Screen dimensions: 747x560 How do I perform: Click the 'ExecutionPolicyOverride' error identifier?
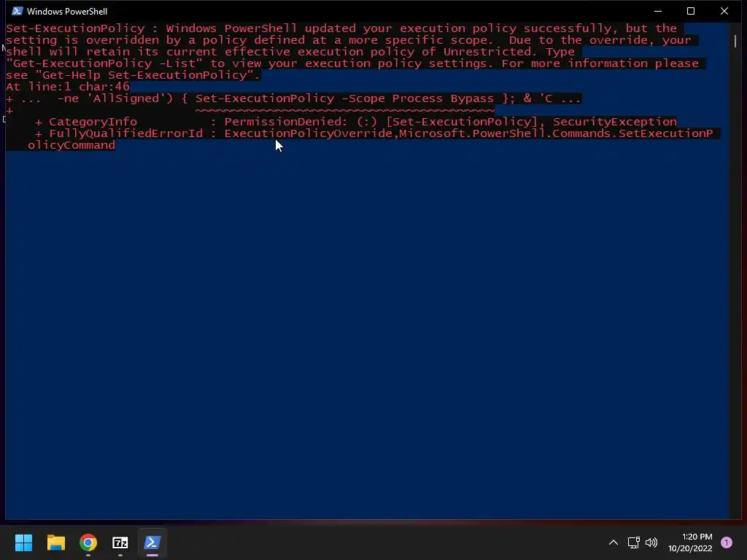(308, 133)
